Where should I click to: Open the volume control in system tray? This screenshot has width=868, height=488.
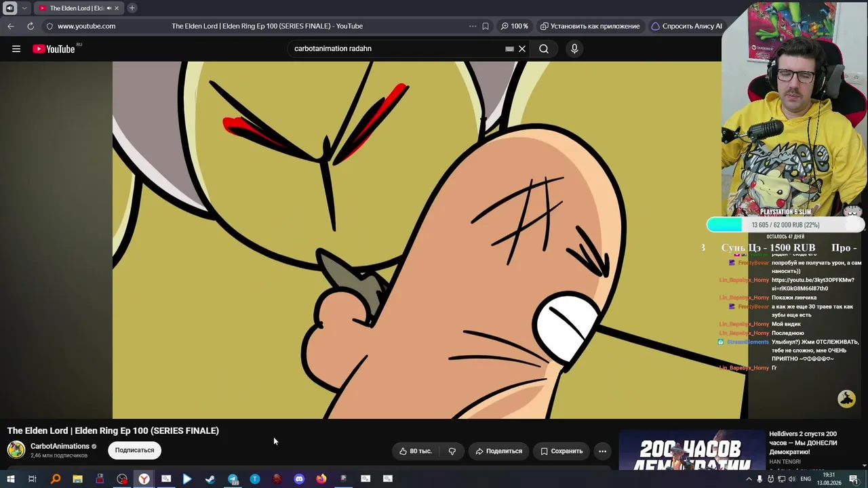(x=791, y=479)
